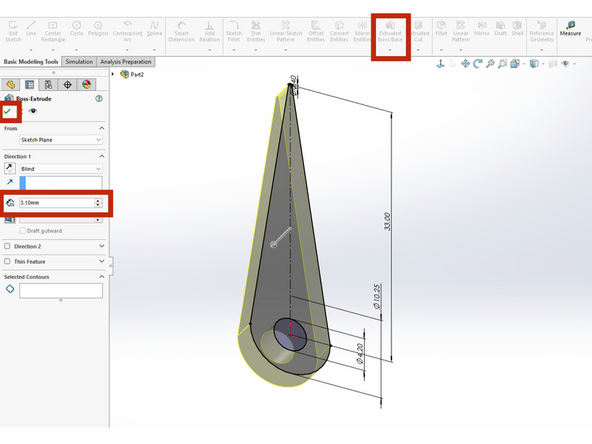Open the Linear Pattern dropdown arrow
This screenshot has height=444, width=592.
(x=461, y=50)
